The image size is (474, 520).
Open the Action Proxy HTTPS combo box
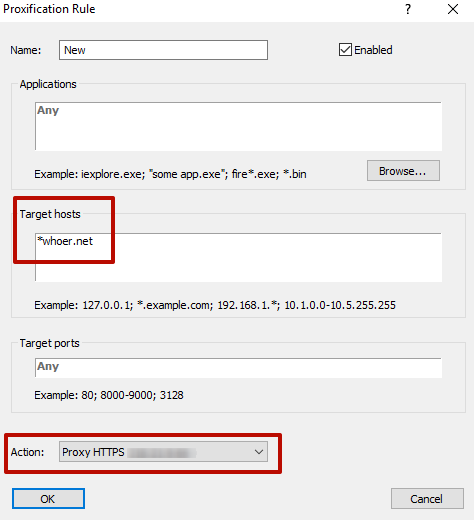pyautogui.click(x=163, y=452)
